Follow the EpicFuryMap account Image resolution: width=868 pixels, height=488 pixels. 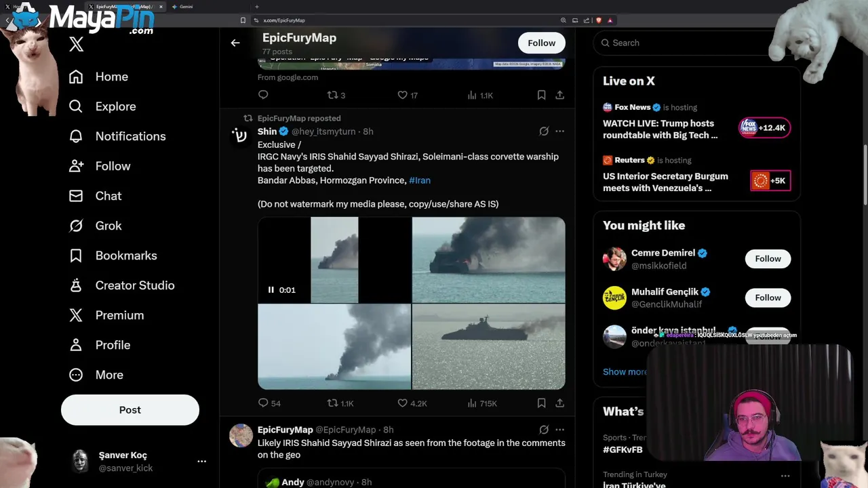click(541, 43)
